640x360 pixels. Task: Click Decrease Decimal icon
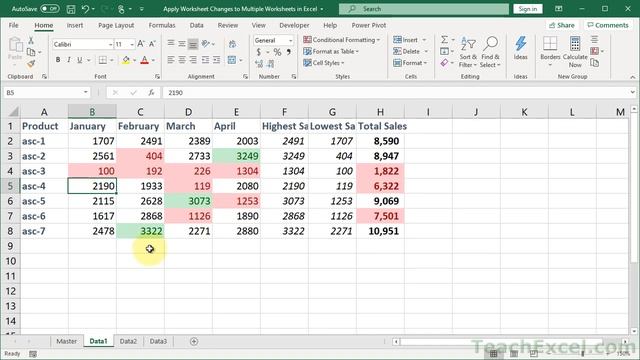point(271,64)
